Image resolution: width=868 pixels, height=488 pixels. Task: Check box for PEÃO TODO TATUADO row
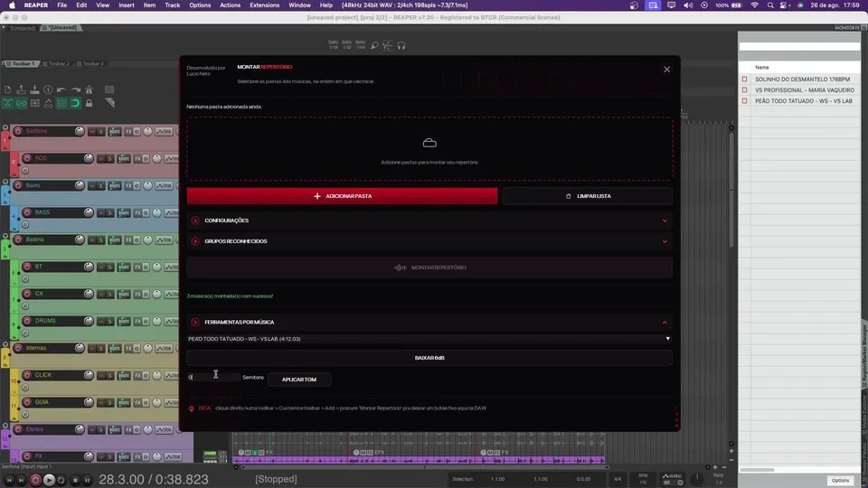(x=744, y=100)
